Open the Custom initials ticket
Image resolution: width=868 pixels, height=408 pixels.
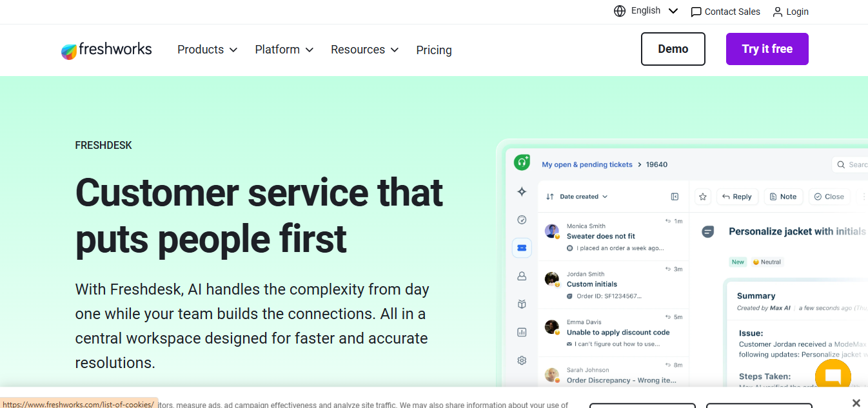tap(613, 285)
